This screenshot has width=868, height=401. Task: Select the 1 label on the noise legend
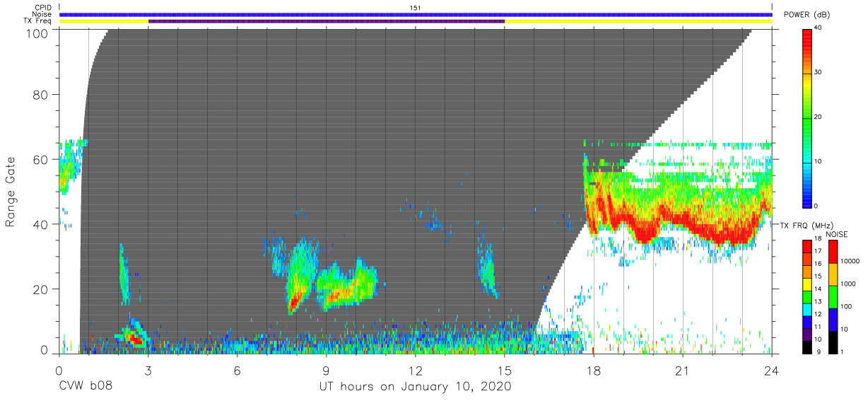843,351
